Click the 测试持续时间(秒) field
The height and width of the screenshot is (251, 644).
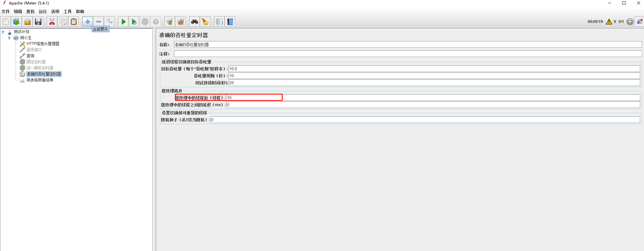434,82
